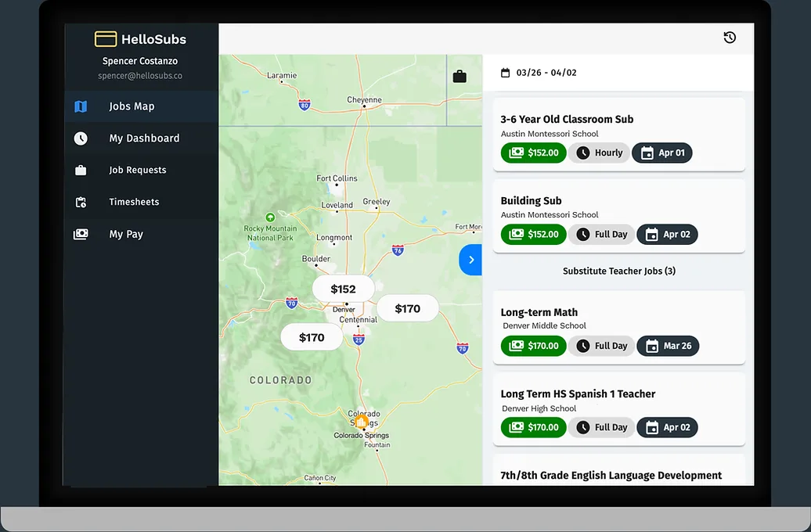Click the Denver Middle School text

tap(544, 325)
